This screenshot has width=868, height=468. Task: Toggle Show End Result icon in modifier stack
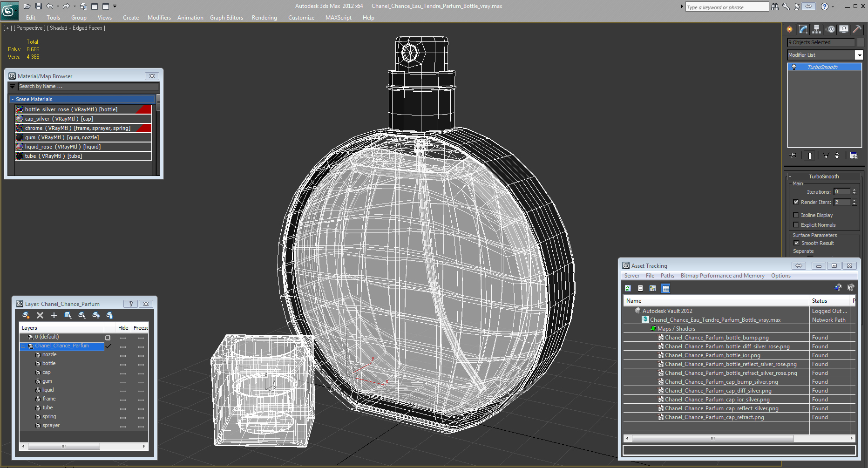(810, 156)
